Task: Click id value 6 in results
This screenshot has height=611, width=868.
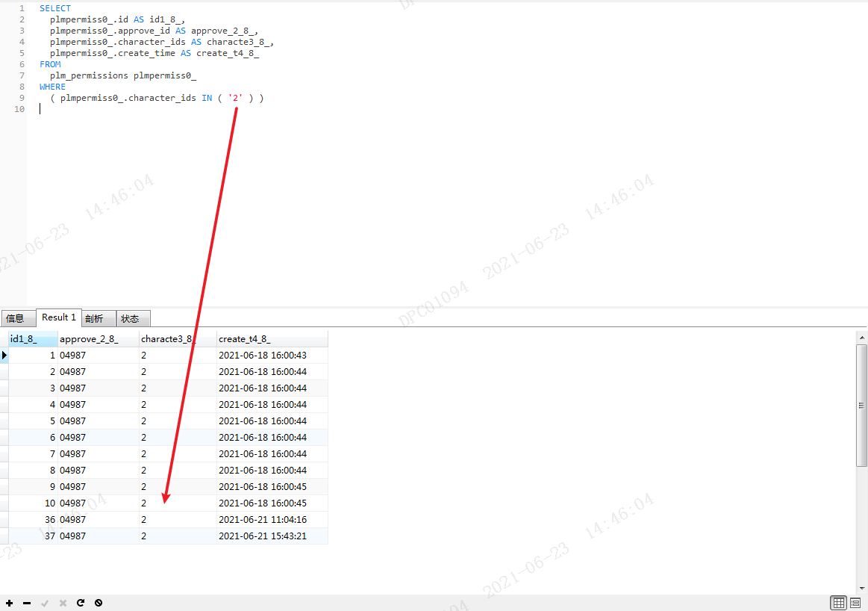Action: click(x=33, y=438)
